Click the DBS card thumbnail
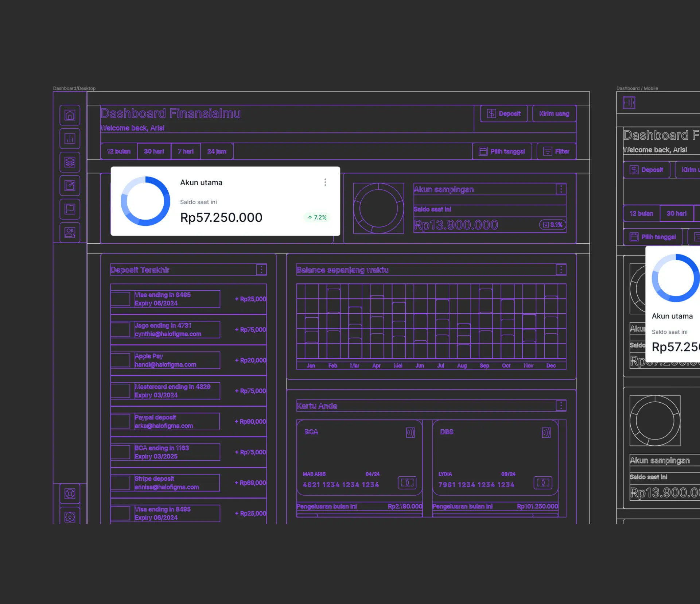The image size is (700, 604). [x=495, y=458]
